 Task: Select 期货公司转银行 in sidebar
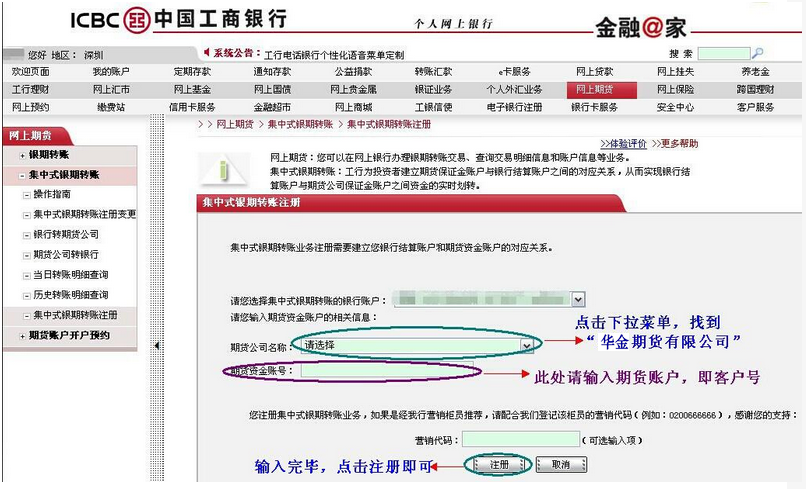pyautogui.click(x=66, y=255)
